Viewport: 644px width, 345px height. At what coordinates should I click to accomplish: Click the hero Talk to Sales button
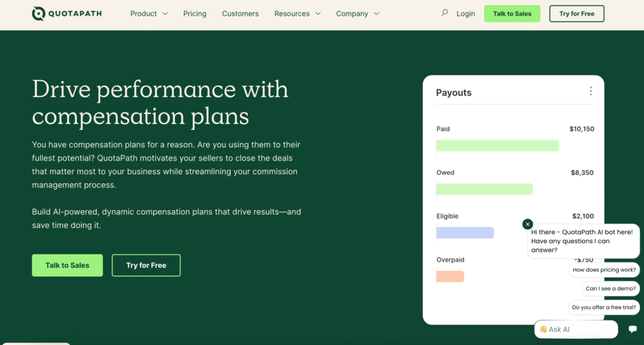[67, 265]
